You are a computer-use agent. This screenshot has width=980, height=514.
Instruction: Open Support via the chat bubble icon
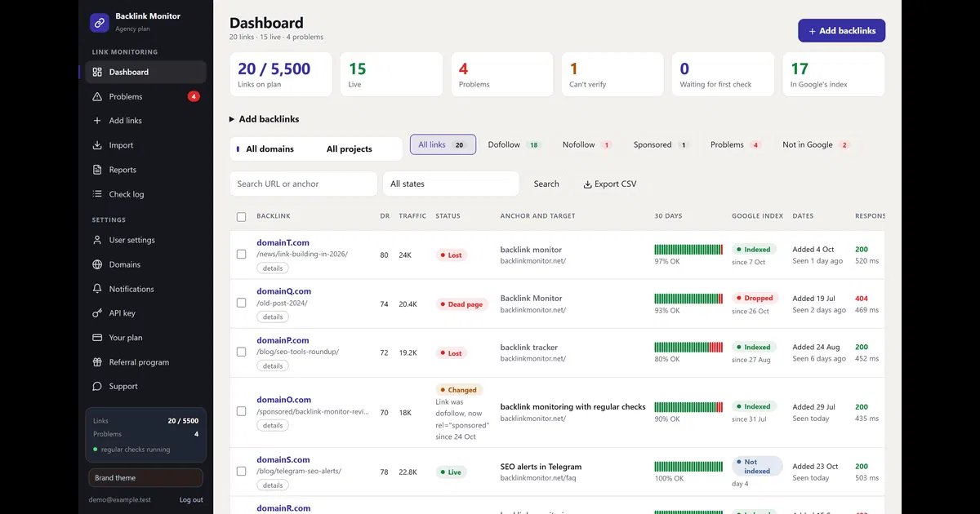click(97, 387)
